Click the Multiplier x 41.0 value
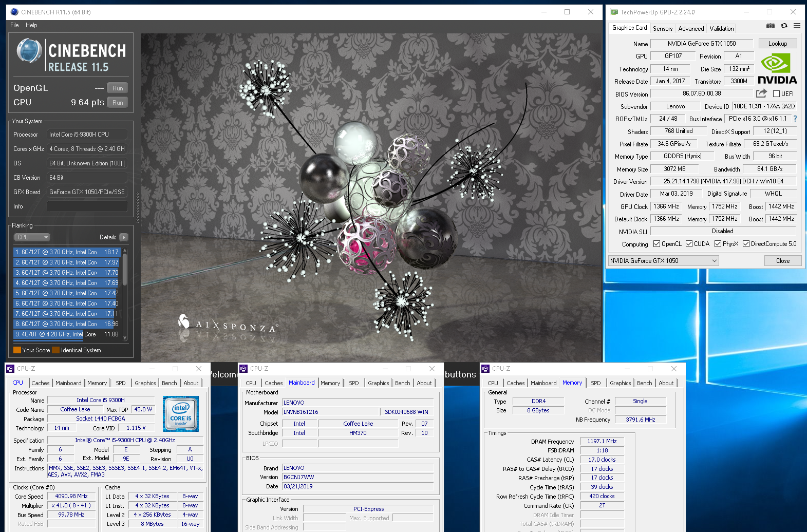The height and width of the screenshot is (532, 807). coord(71,506)
